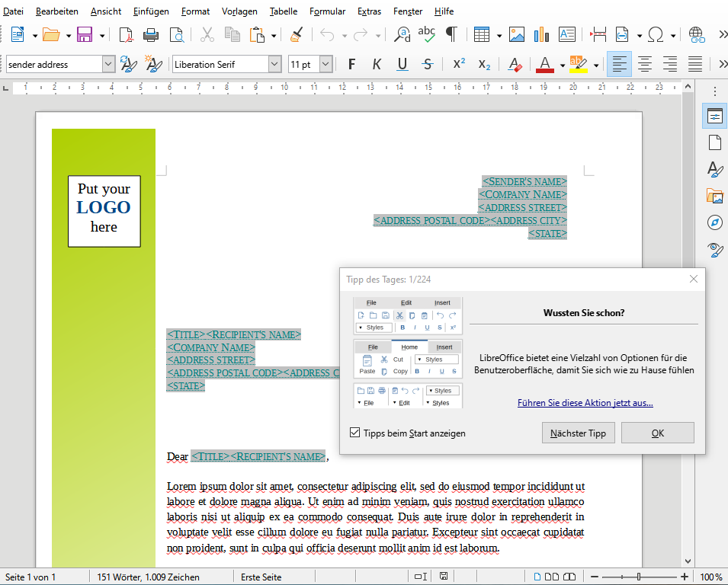Insert an image
This screenshot has width=728, height=585.
(x=517, y=35)
